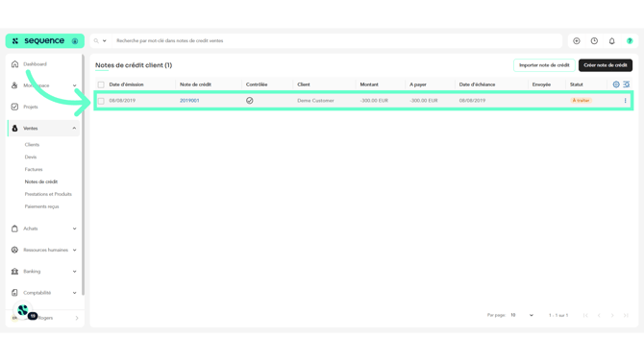Go to the next page arrow
Image resolution: width=644 pixels, height=361 pixels.
(612, 315)
